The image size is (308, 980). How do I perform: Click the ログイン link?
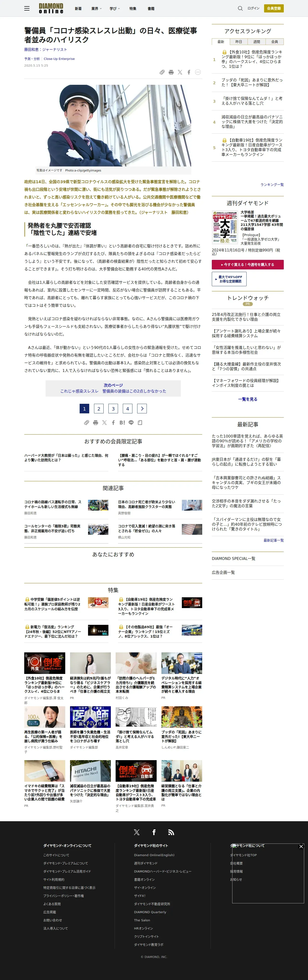coord(254,8)
